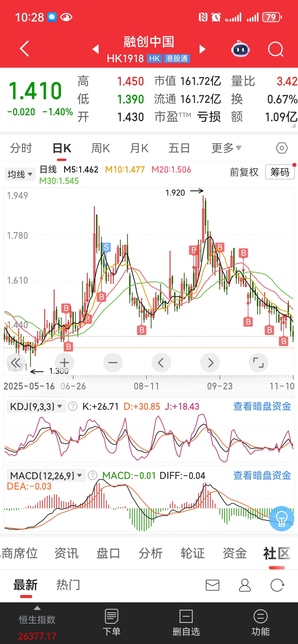Select 周K chart tab
Screen dimensions: 298x644
tap(101, 148)
